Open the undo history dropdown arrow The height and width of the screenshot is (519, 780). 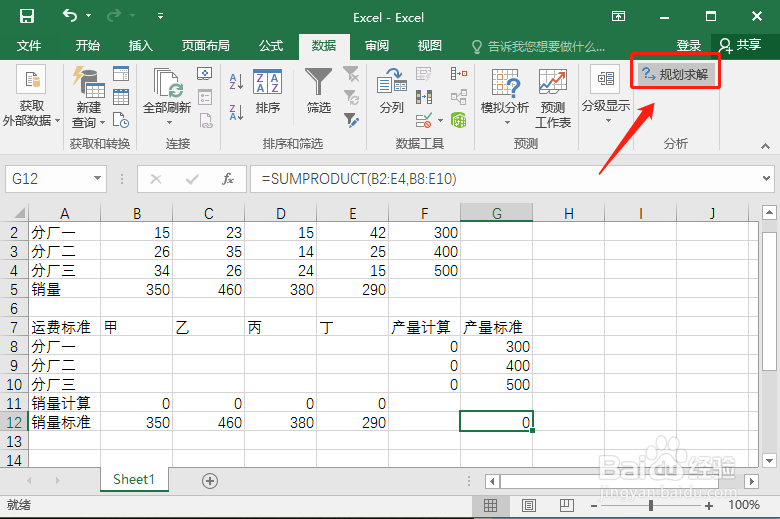click(x=89, y=16)
